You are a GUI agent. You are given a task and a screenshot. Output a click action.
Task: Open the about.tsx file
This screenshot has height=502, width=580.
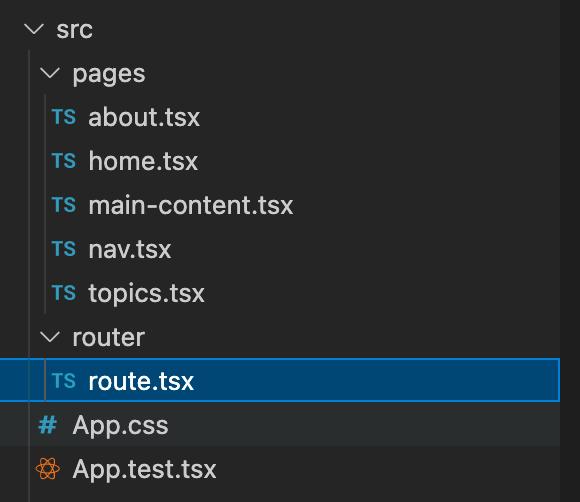pos(144,117)
